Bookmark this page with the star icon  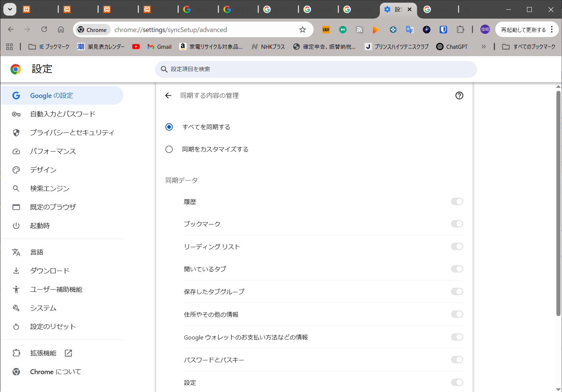tap(302, 30)
